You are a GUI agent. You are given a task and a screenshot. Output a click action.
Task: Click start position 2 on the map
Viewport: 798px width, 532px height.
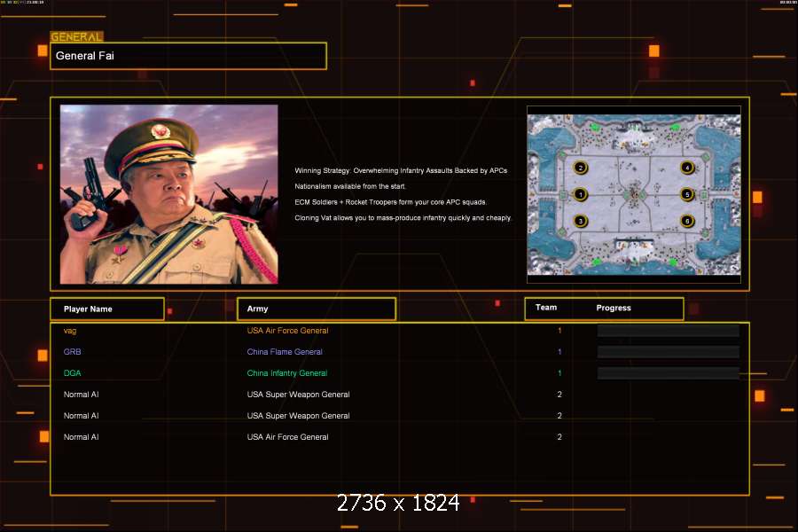pos(580,168)
